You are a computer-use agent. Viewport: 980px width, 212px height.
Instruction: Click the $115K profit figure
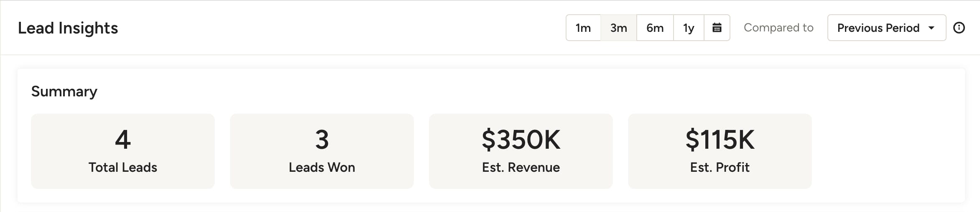[720, 140]
